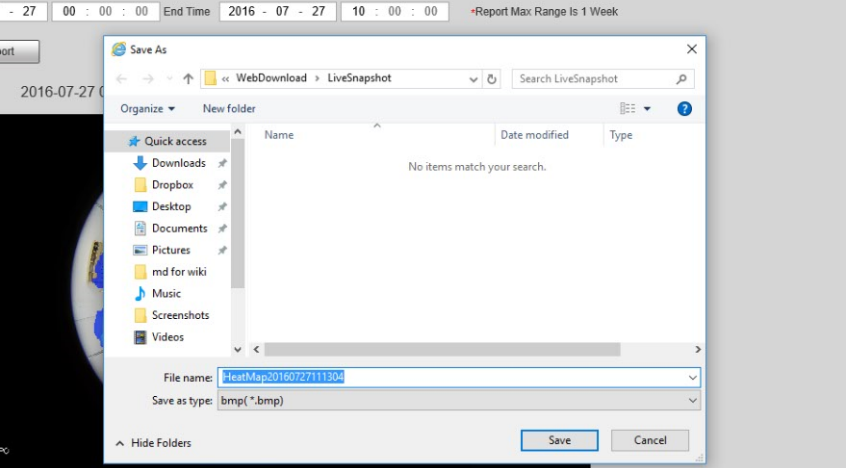Open the File name history dropdown arrow
Image resolution: width=846 pixels, height=468 pixels.
point(692,377)
